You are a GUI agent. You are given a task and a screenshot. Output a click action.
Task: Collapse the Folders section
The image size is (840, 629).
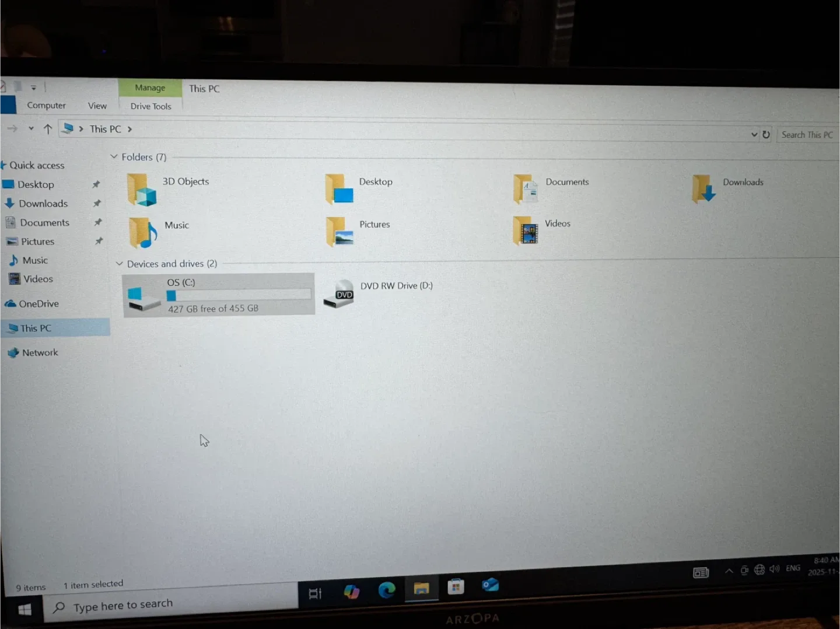(114, 156)
